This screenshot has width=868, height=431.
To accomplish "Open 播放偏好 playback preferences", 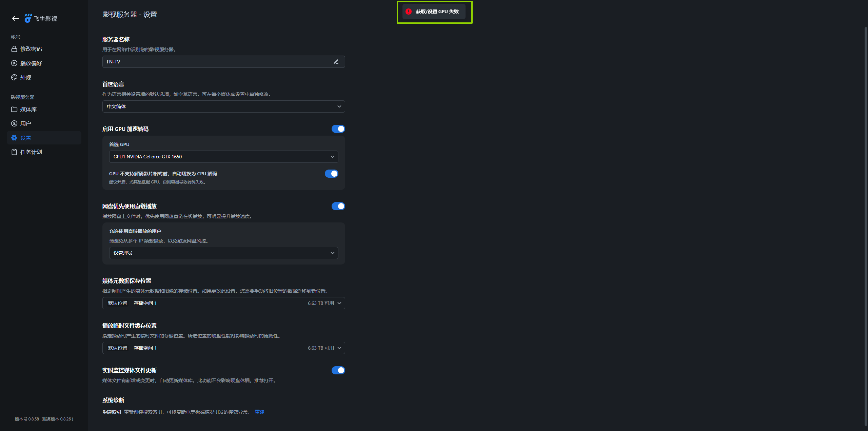I will (x=31, y=63).
